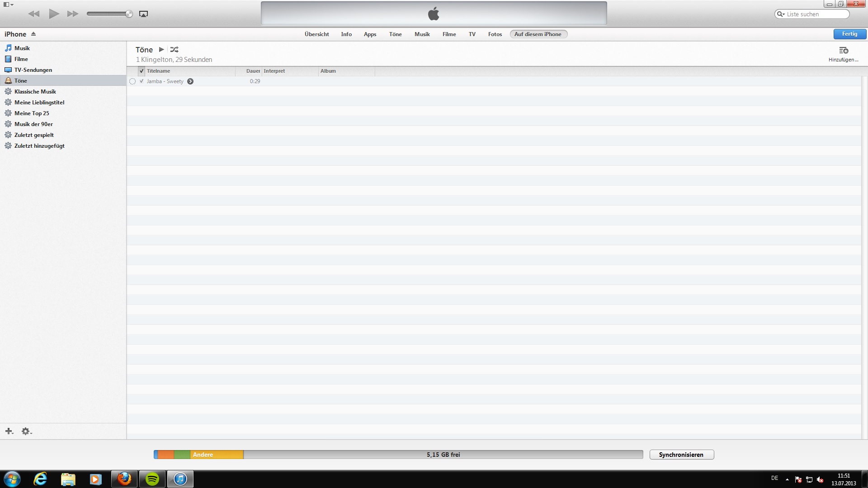The width and height of the screenshot is (868, 488).
Task: Open the top-left window menu dropdown
Action: [8, 5]
